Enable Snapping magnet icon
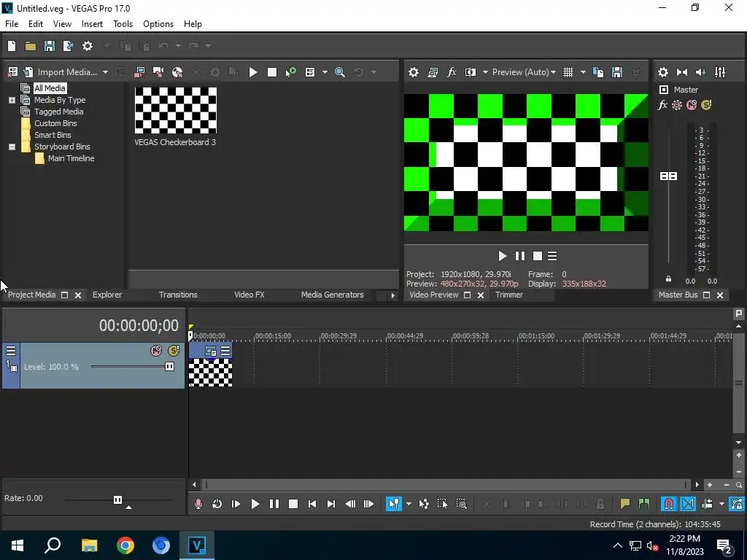The width and height of the screenshot is (747, 560). coord(669,504)
